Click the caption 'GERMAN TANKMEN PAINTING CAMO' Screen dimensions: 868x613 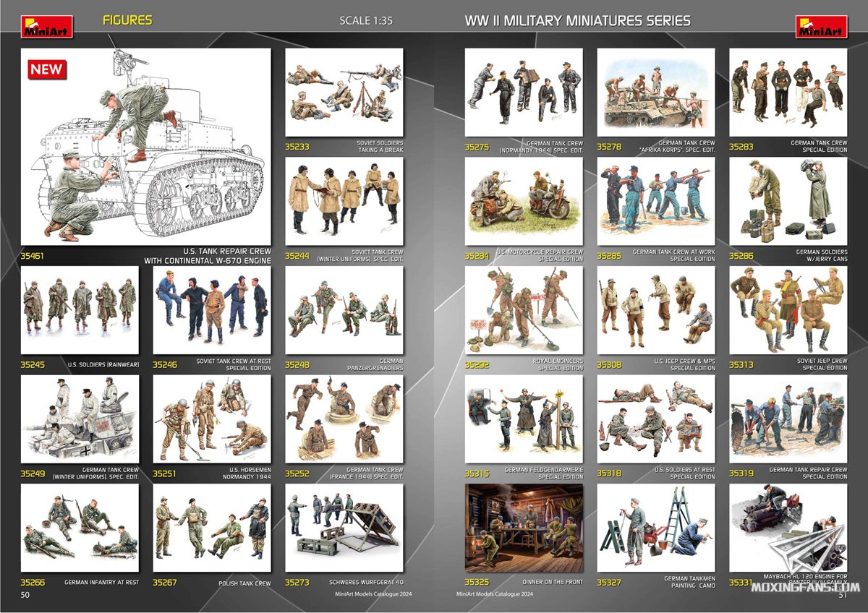point(689,582)
